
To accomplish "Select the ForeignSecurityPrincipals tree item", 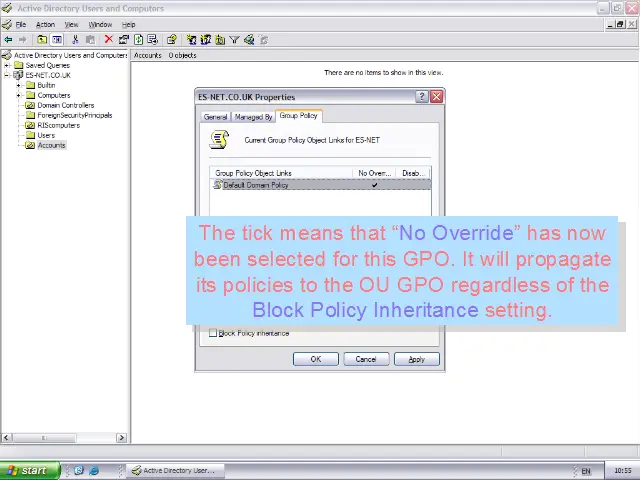I will tap(75, 115).
